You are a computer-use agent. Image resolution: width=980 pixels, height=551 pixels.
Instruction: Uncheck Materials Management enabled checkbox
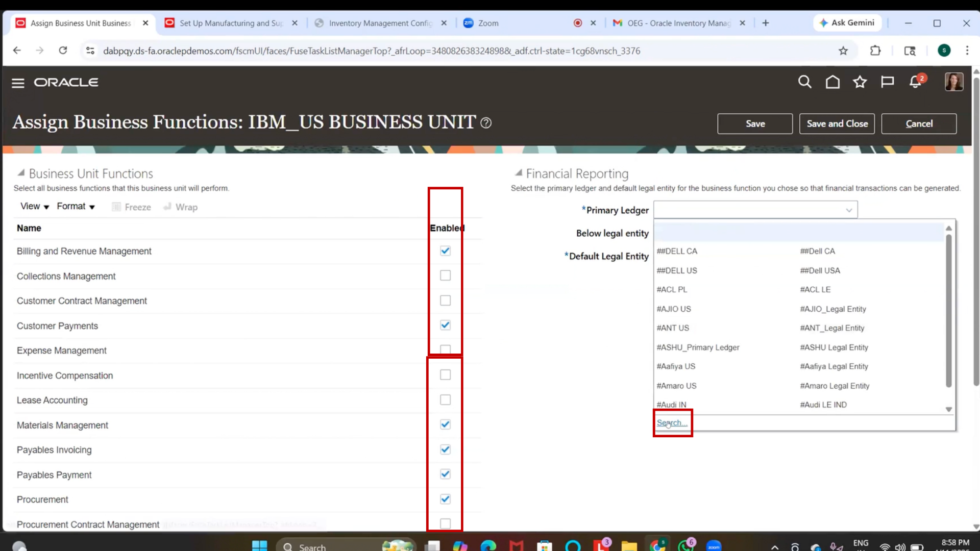445,424
